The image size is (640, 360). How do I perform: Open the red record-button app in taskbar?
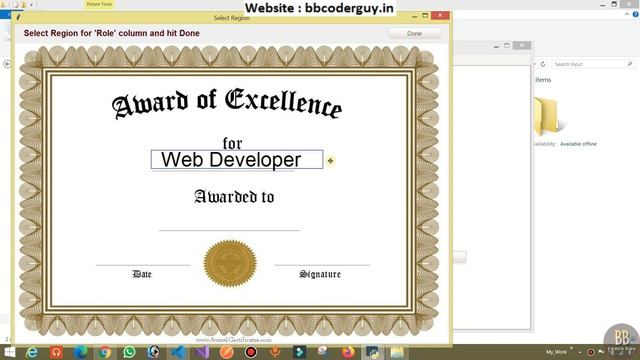[251, 352]
